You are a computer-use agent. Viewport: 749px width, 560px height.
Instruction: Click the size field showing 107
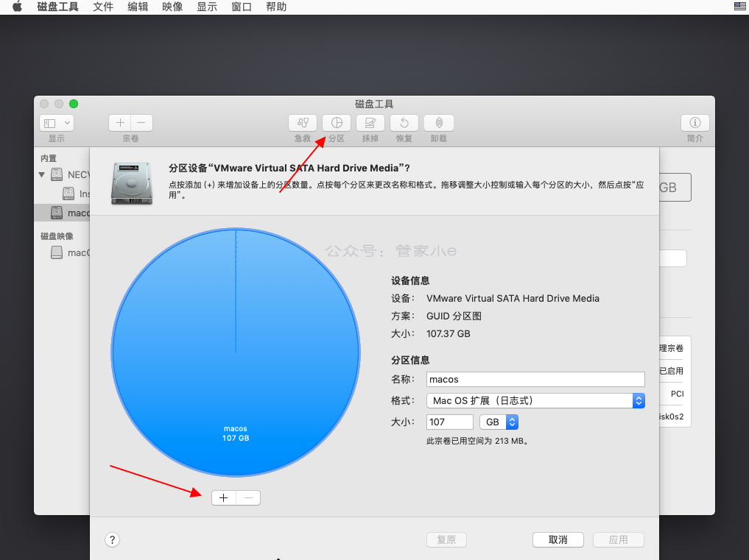click(x=449, y=422)
